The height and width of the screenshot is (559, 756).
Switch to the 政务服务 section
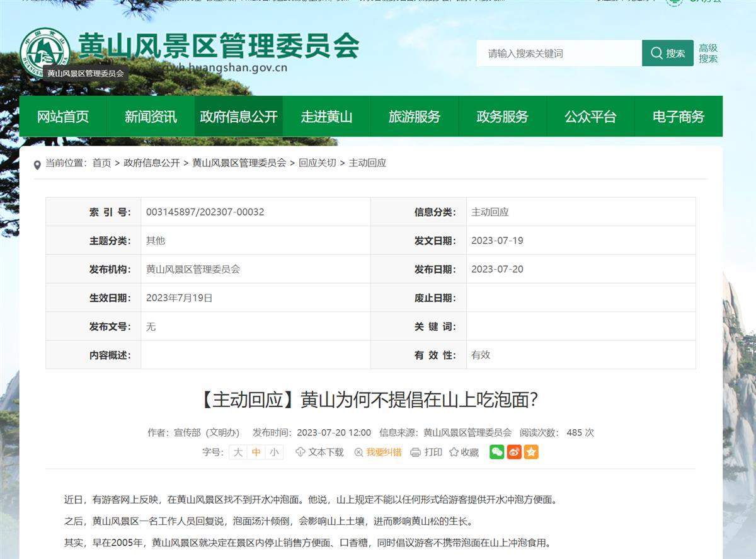click(x=503, y=116)
